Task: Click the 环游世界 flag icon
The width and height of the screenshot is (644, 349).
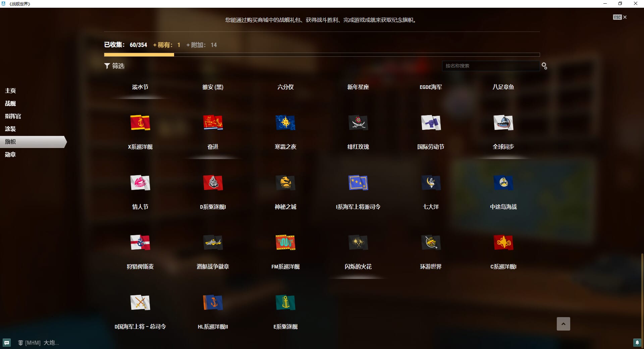Action: [x=431, y=243]
